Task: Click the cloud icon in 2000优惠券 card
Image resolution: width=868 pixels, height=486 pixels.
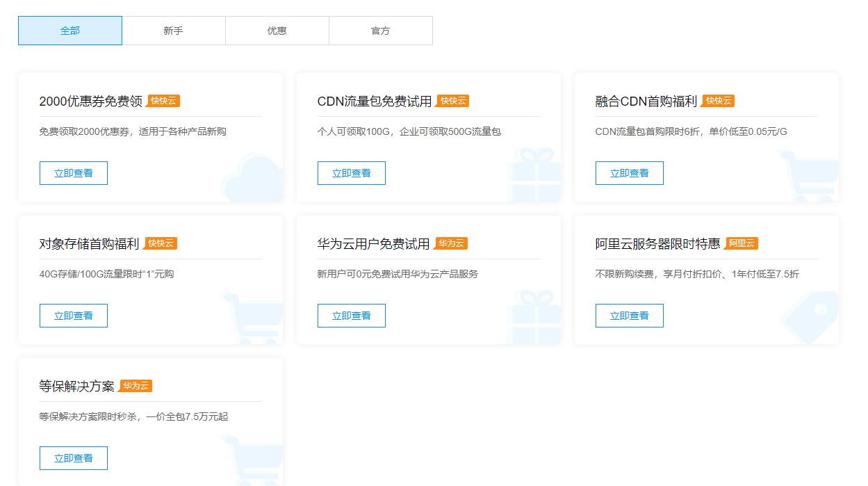Action: (253, 179)
